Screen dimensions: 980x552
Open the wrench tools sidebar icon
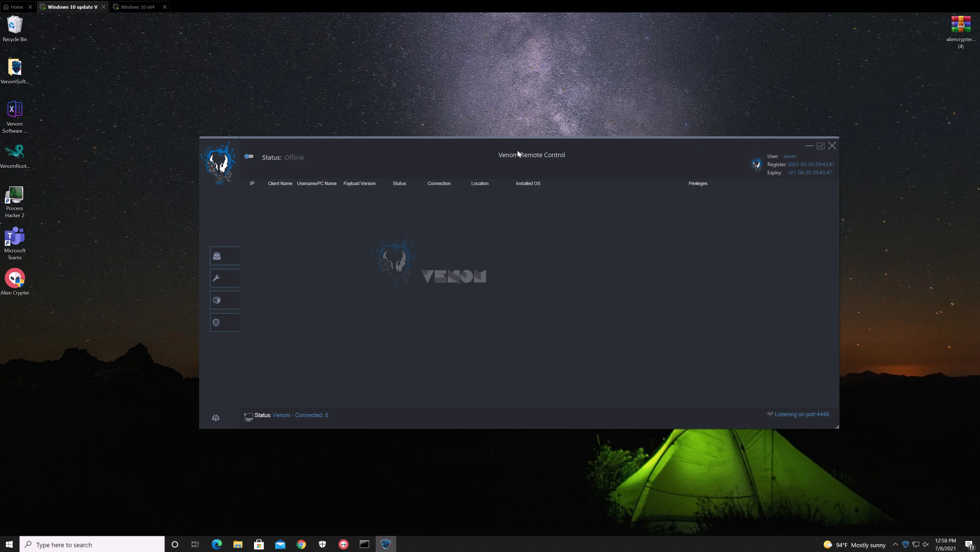(x=217, y=278)
